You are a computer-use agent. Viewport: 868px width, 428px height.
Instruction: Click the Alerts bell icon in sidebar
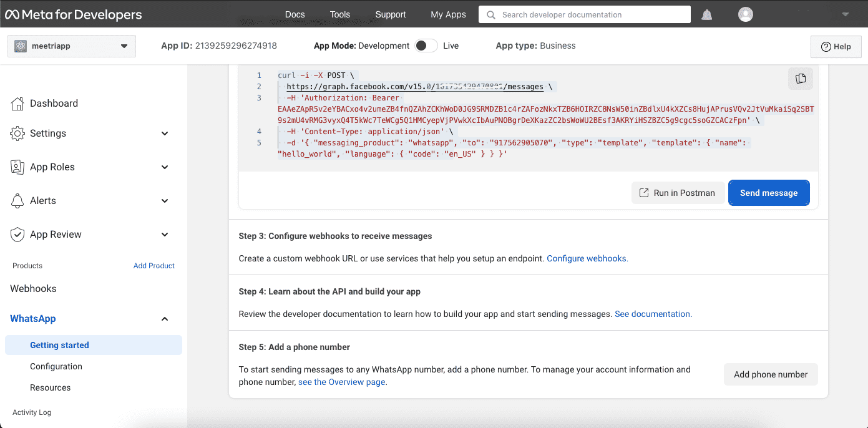[x=17, y=201]
